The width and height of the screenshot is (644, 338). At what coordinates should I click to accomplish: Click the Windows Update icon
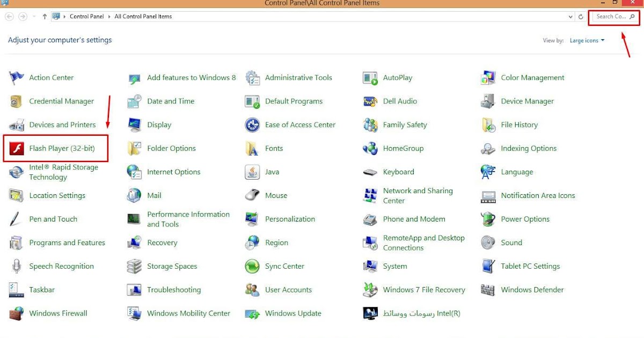point(252,313)
